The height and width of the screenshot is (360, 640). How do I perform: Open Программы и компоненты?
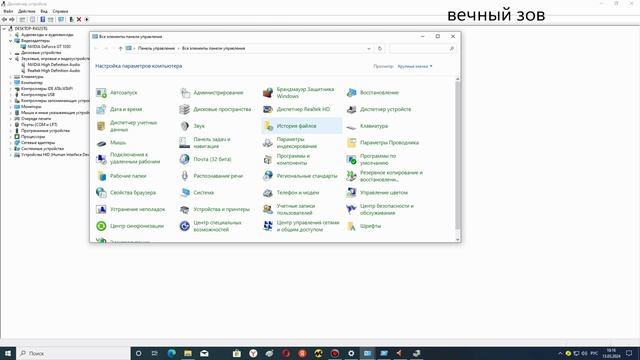[x=287, y=160]
